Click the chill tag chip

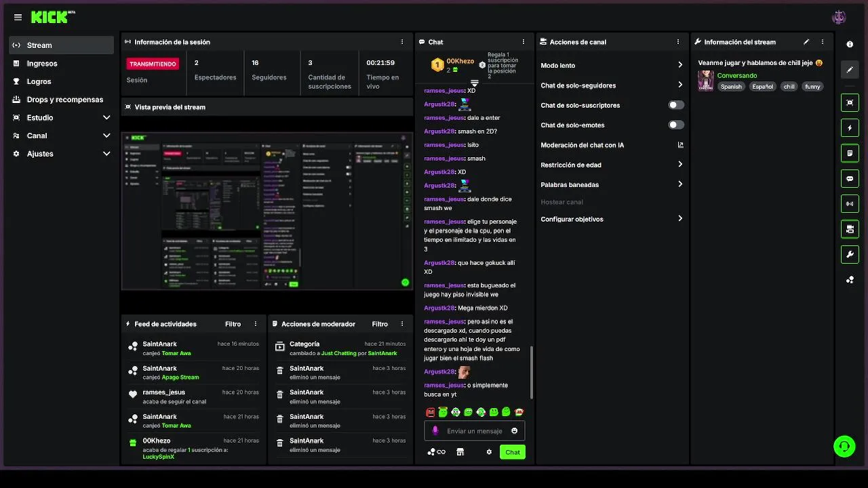[x=789, y=87]
